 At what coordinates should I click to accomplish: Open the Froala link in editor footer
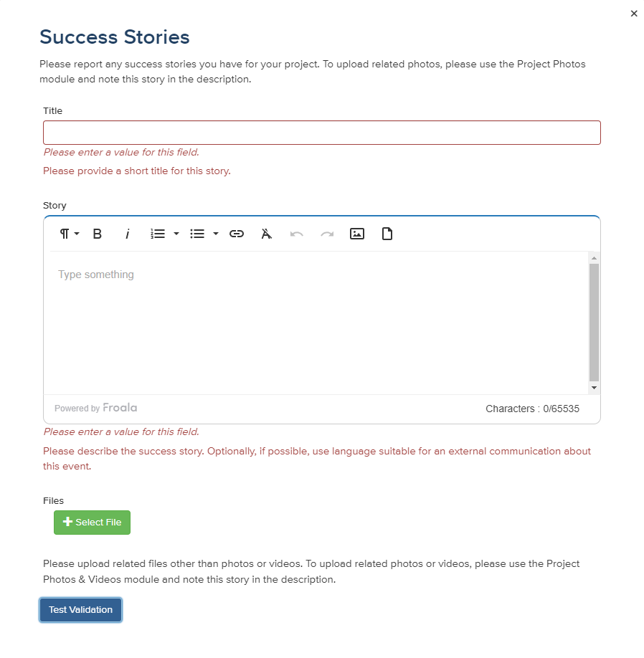[120, 408]
